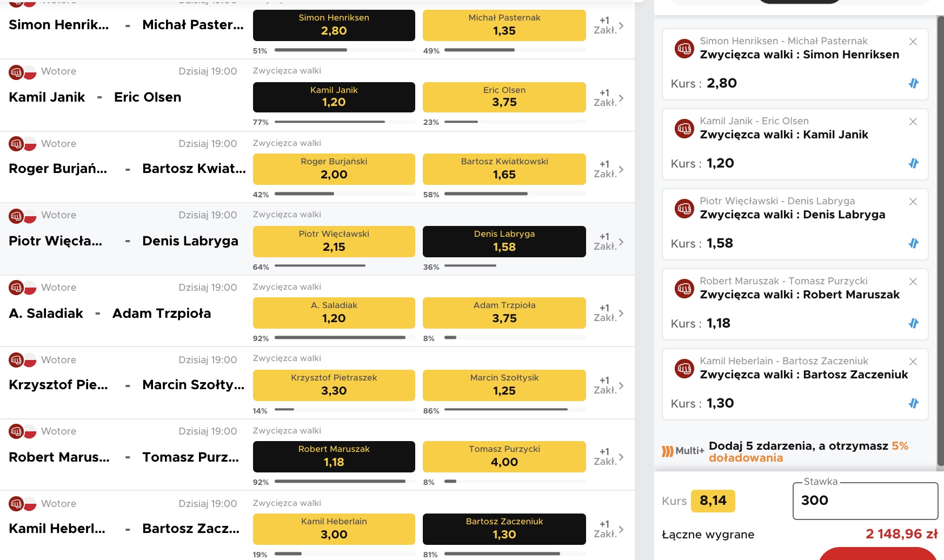Image resolution: width=944 pixels, height=560 pixels.
Task: Click MMA fist icon on Piotr Więcławski slip
Action: [x=684, y=208]
